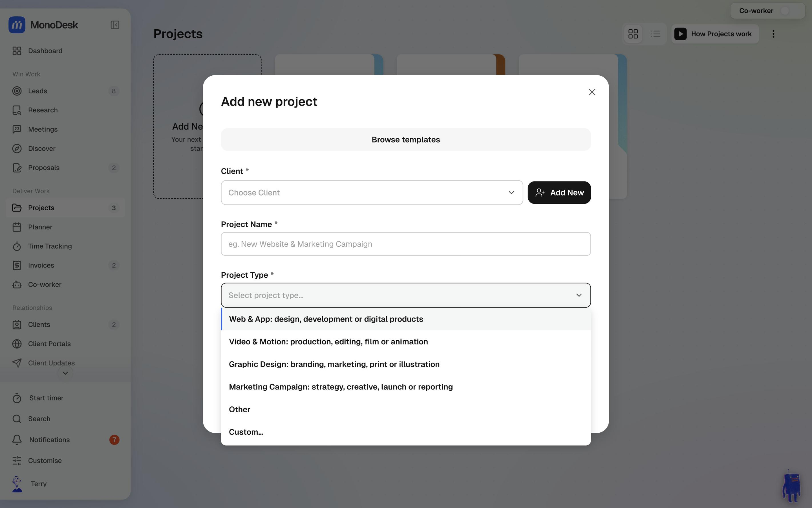Image resolution: width=812 pixels, height=508 pixels.
Task: Click the Client Portals globe icon
Action: tap(17, 344)
